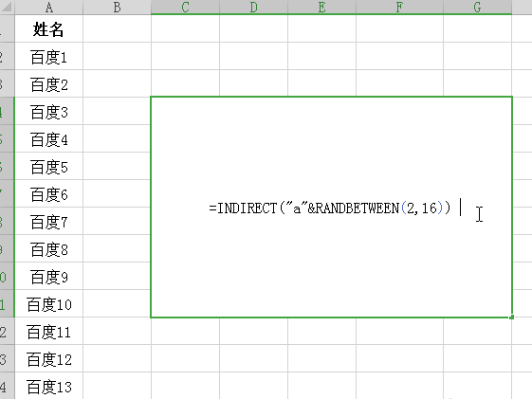Screen dimensions: 532x399
Task: Select cell containing 百度2
Action: 49,83
